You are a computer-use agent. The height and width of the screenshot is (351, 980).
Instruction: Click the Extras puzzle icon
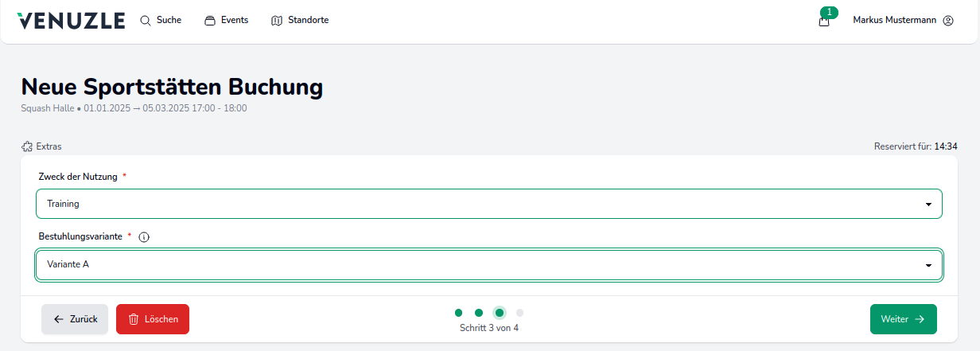(x=27, y=146)
